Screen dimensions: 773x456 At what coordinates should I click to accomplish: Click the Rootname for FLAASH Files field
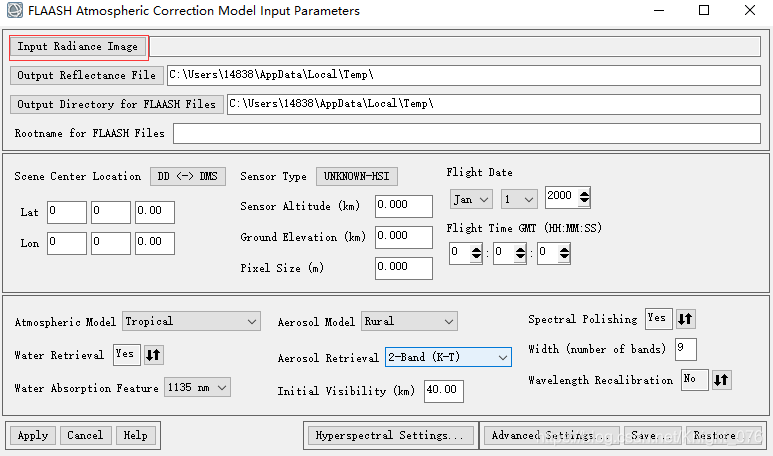[466, 134]
